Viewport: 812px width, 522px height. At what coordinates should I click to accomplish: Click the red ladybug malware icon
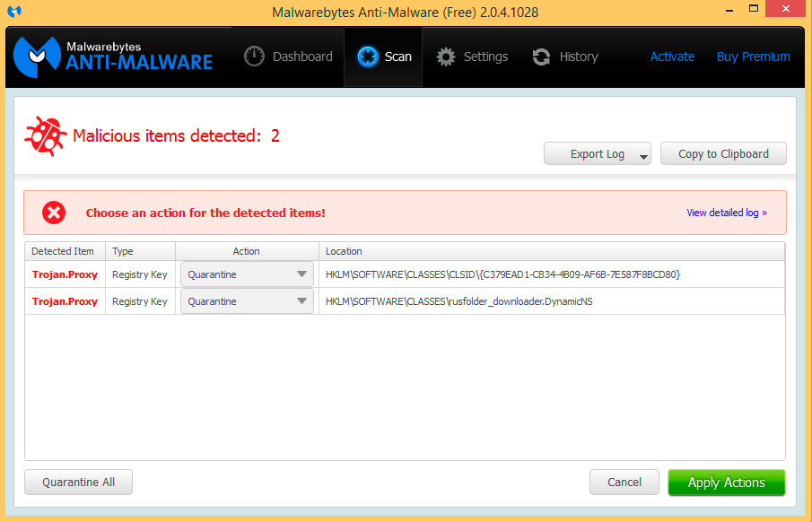pyautogui.click(x=46, y=135)
